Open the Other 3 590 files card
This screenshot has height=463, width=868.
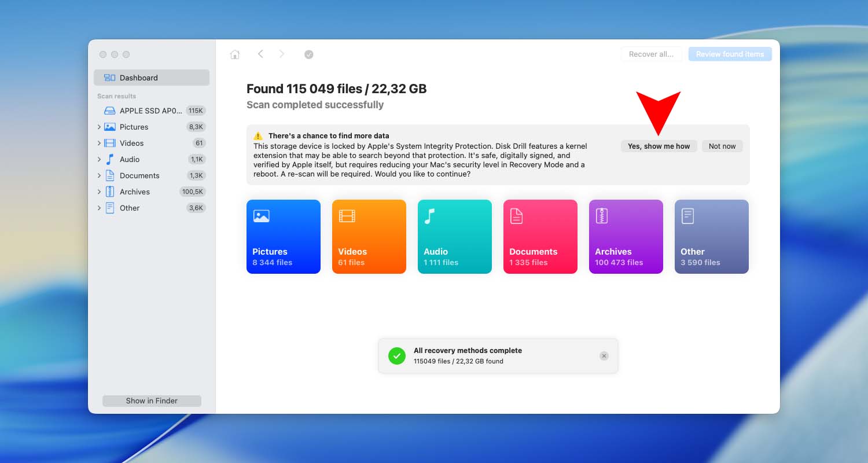(712, 237)
